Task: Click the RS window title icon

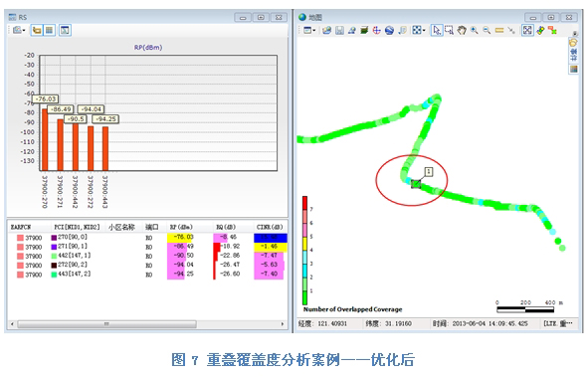Action: tap(13, 17)
